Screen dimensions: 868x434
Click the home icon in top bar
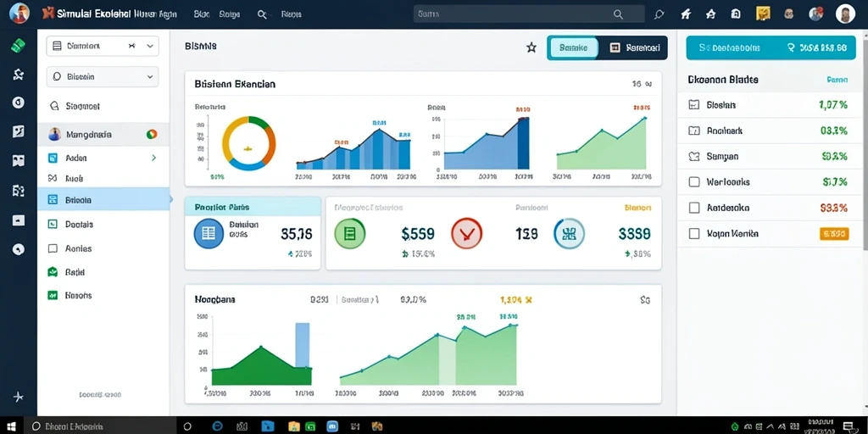click(711, 14)
